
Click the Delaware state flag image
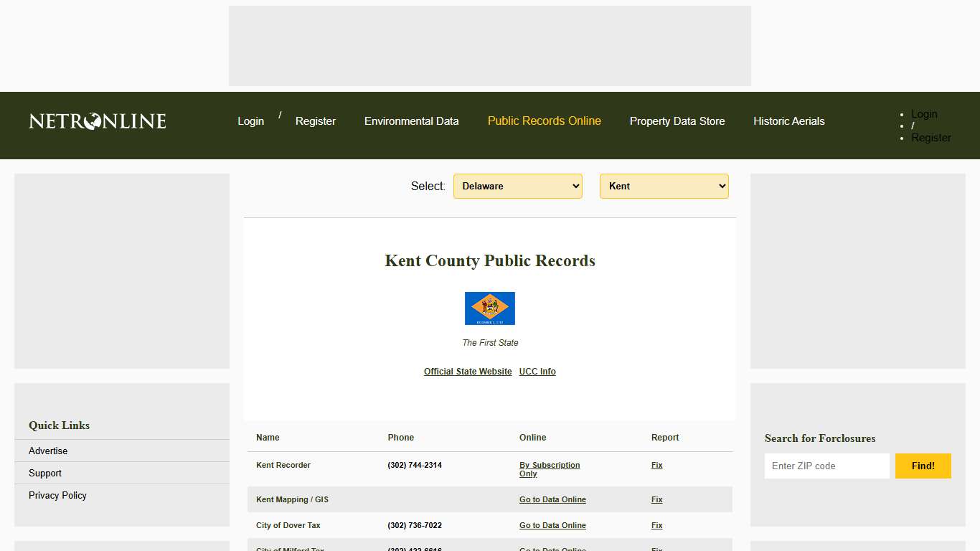coord(490,308)
